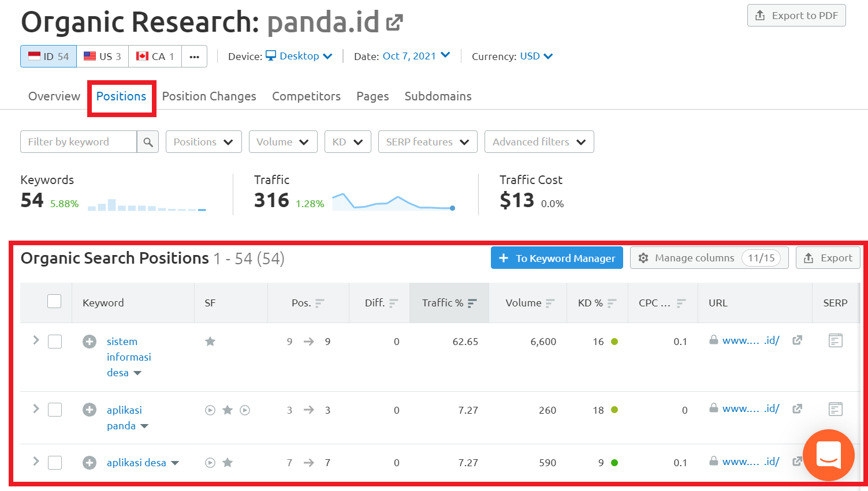View SERP snapshot for aplikasi panda
Screen dimensions: 868x491
tap(836, 409)
